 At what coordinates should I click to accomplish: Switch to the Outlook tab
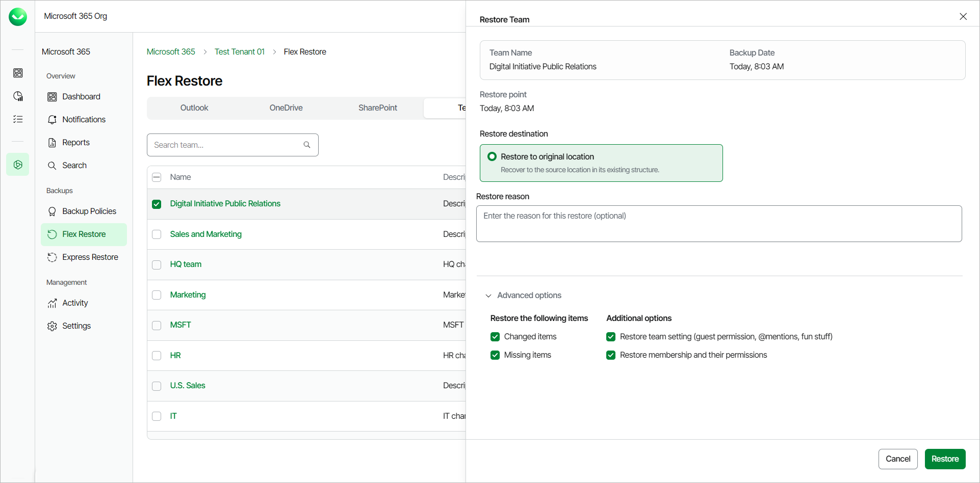pyautogui.click(x=194, y=108)
